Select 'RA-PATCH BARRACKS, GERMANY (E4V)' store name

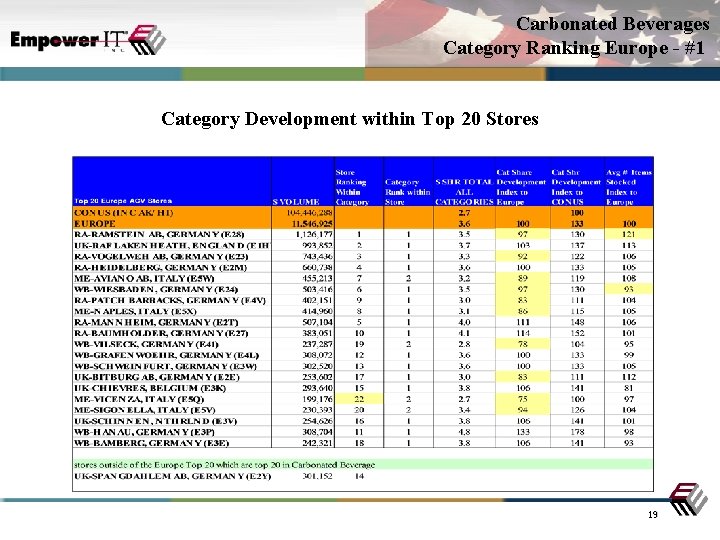point(170,300)
